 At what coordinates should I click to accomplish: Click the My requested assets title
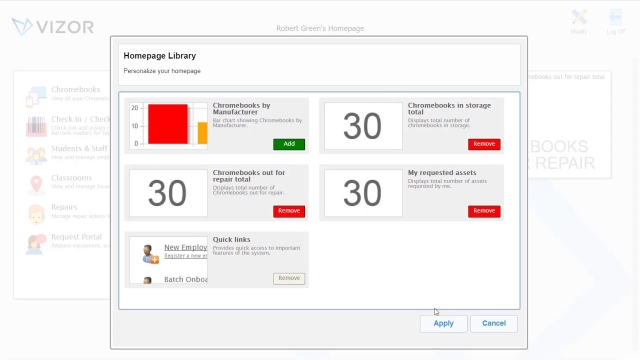click(x=442, y=173)
